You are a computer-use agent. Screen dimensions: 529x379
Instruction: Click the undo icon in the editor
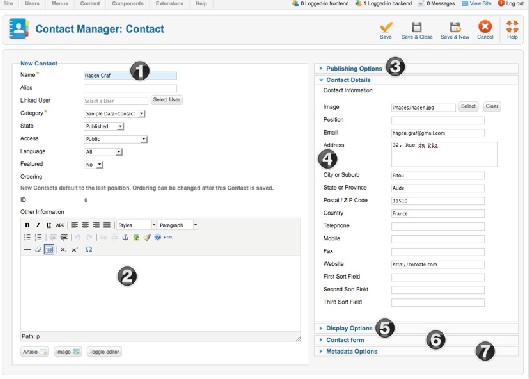coord(78,237)
